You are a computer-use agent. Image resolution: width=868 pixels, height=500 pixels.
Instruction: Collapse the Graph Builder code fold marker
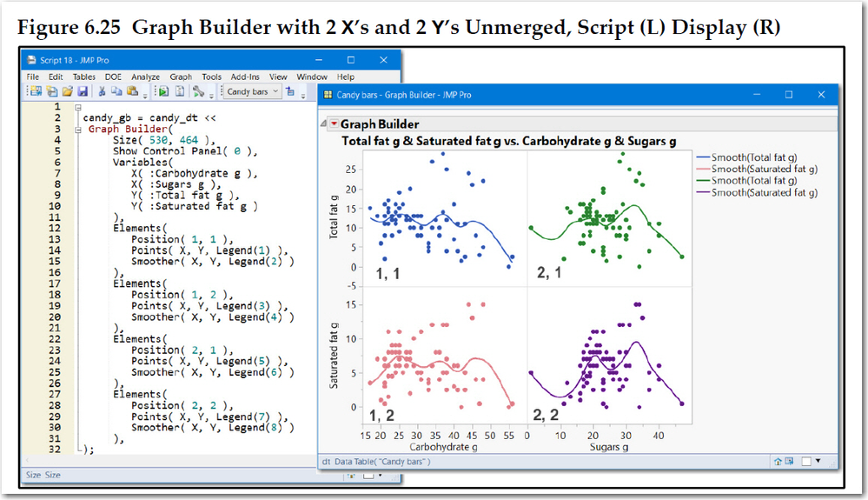click(78, 130)
